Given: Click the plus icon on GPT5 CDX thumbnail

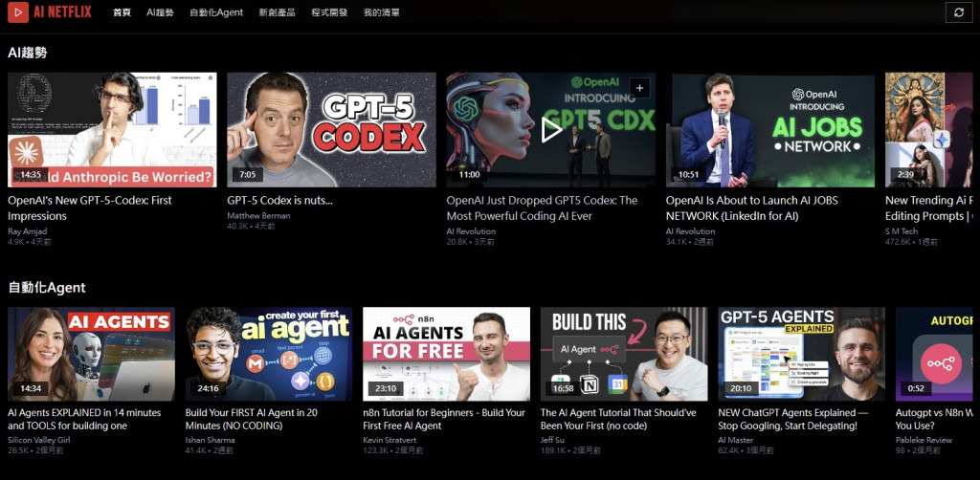Looking at the screenshot, I should click(x=639, y=89).
